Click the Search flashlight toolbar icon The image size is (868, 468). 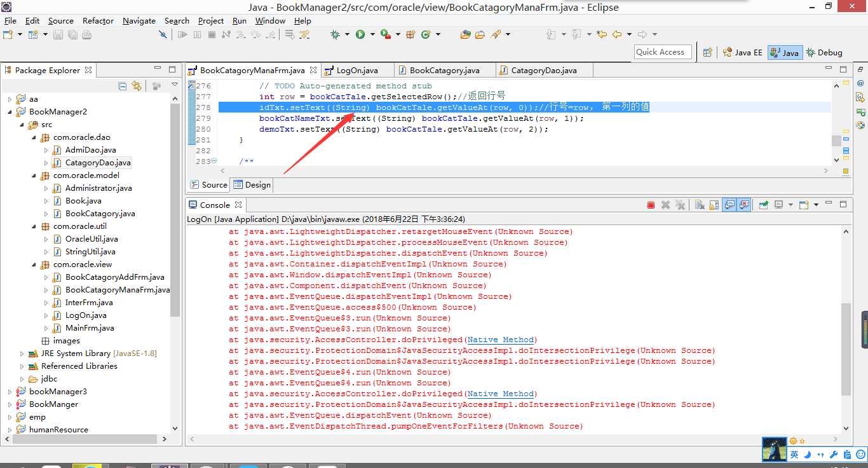coord(496,34)
